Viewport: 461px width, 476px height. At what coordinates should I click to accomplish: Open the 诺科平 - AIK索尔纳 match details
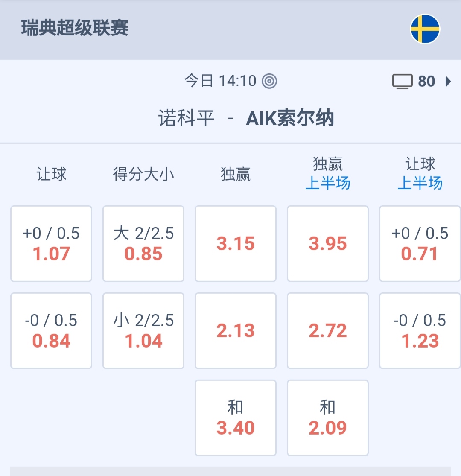coord(246,118)
